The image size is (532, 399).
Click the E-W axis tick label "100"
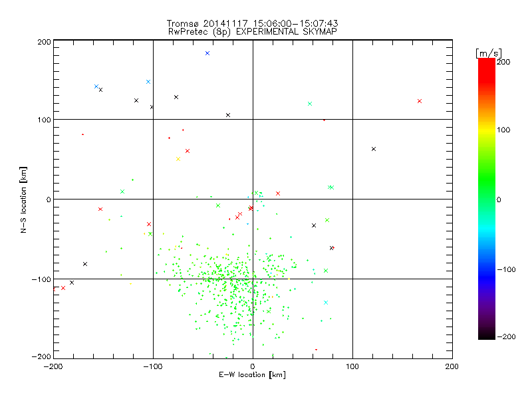(352, 366)
